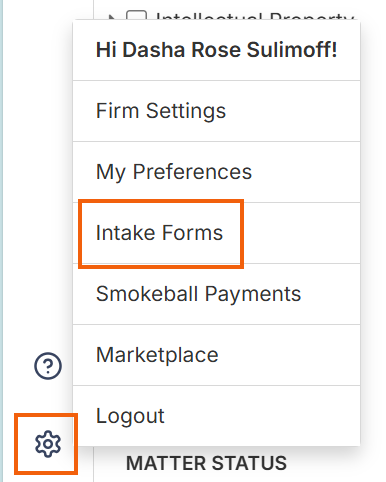Click the word Payments in Smokeball Payments
Image resolution: width=386 pixels, height=482 pixels.
[x=253, y=295]
